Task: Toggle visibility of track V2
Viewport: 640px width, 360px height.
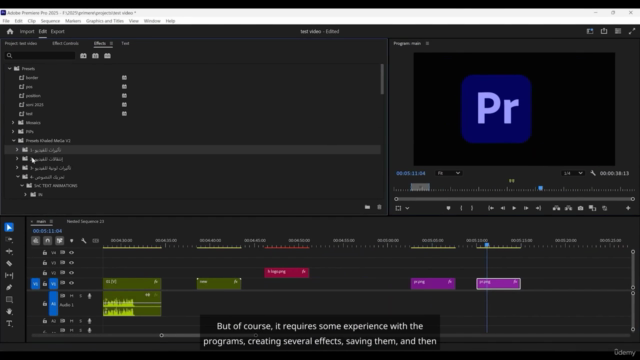Action: click(x=71, y=273)
